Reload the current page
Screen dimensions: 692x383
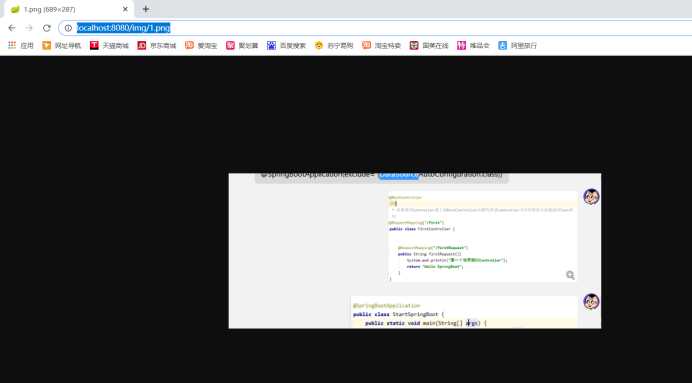[x=47, y=28]
